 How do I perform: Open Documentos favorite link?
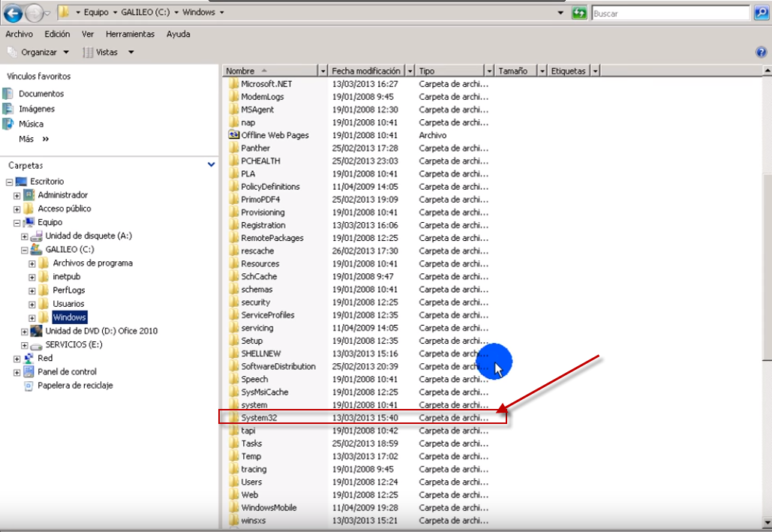pyautogui.click(x=41, y=94)
